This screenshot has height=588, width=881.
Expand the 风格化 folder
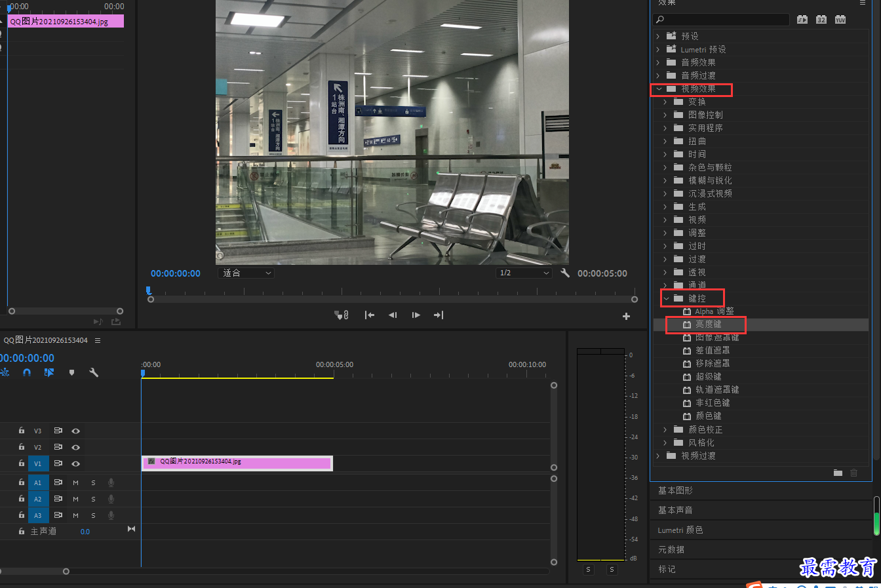pyautogui.click(x=665, y=442)
